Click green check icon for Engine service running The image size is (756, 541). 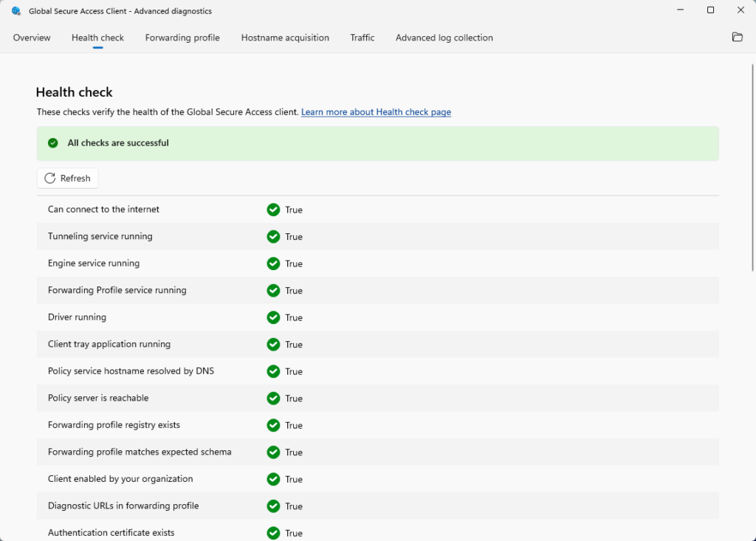273,263
